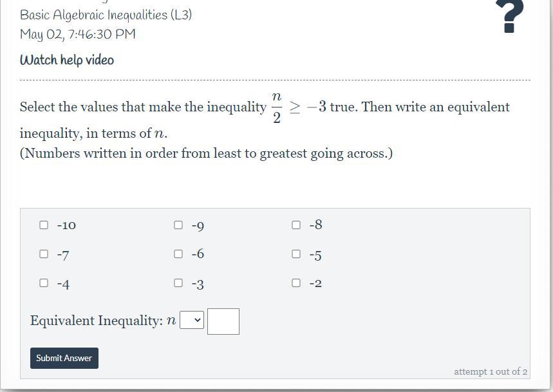Enable the -5 checkbox
This screenshot has height=392, width=553.
click(x=296, y=254)
